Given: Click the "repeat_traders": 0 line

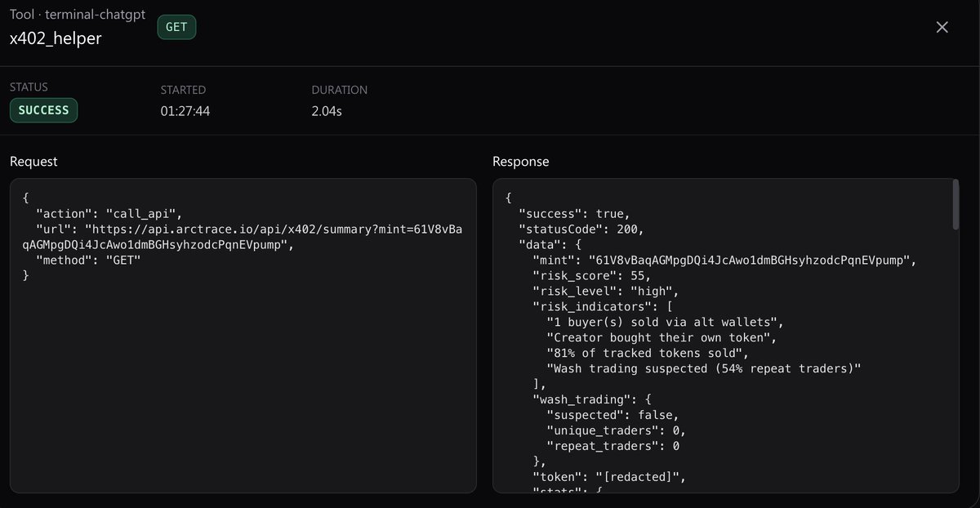Looking at the screenshot, I should point(612,446).
